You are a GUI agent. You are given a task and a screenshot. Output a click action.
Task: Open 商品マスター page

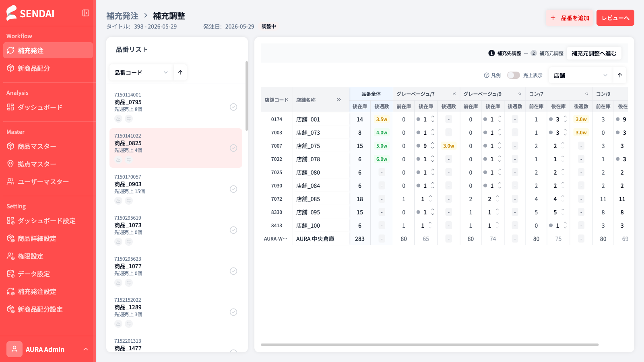click(x=48, y=146)
